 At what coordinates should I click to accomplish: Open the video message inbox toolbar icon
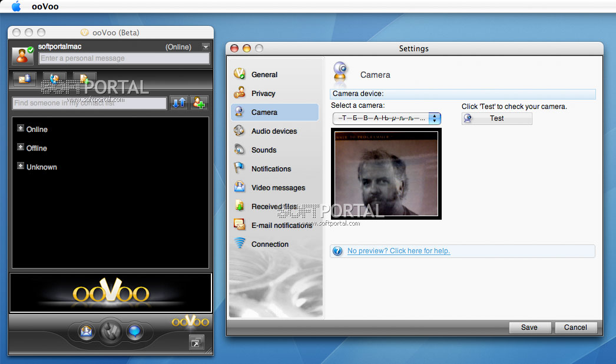click(24, 80)
